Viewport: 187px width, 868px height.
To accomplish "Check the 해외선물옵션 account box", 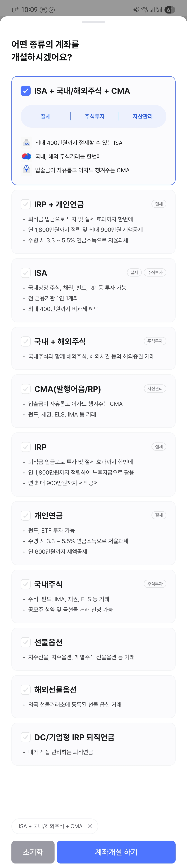I will (26, 689).
